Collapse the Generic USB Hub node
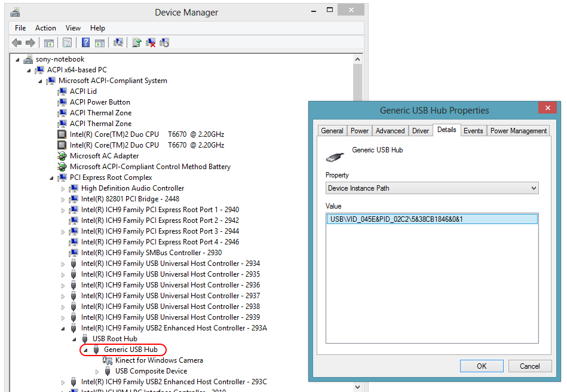This screenshot has width=567, height=392. coord(85,350)
